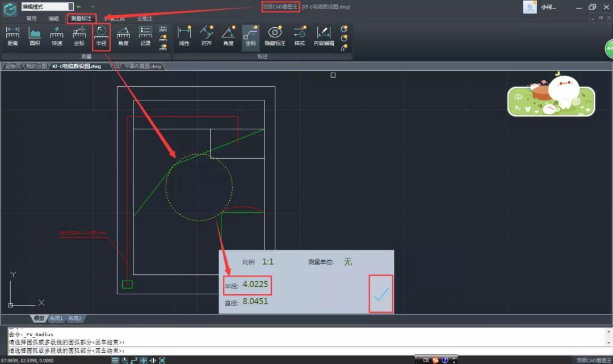Select the 距离 distance measurement tool
The width and height of the screenshot is (613, 364).
click(12, 35)
